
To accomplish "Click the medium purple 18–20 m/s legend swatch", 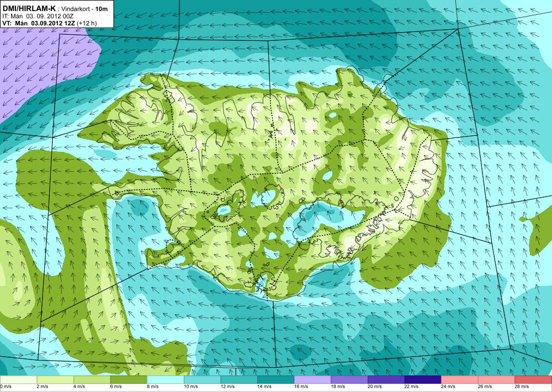I will [349, 380].
